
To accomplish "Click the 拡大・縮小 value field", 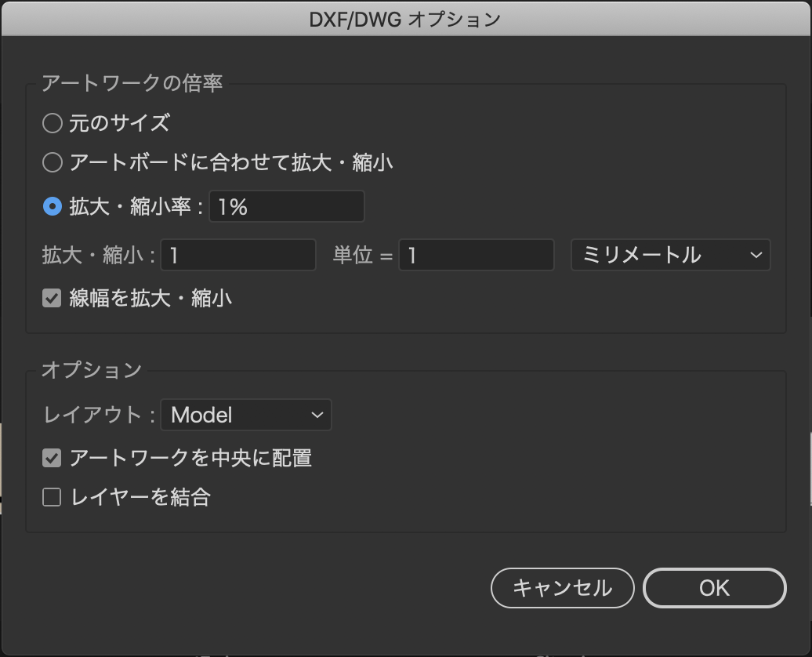I will pyautogui.click(x=237, y=255).
